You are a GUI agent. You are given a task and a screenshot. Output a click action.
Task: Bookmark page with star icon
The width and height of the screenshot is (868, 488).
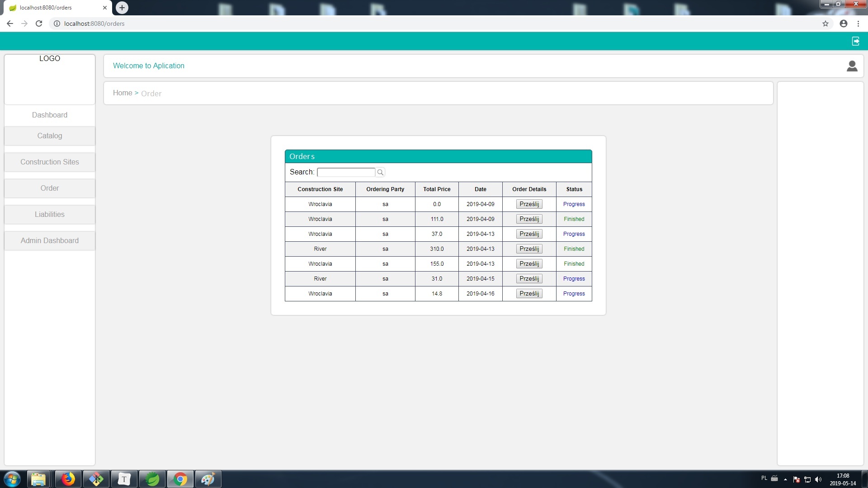click(825, 23)
